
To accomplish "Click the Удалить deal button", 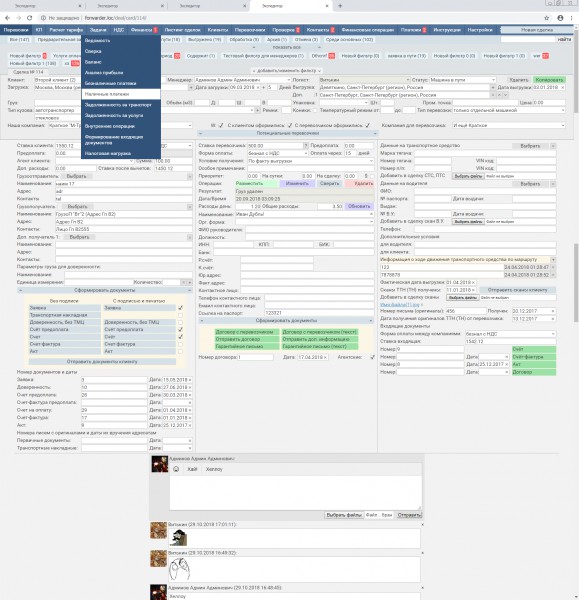I will click(519, 80).
